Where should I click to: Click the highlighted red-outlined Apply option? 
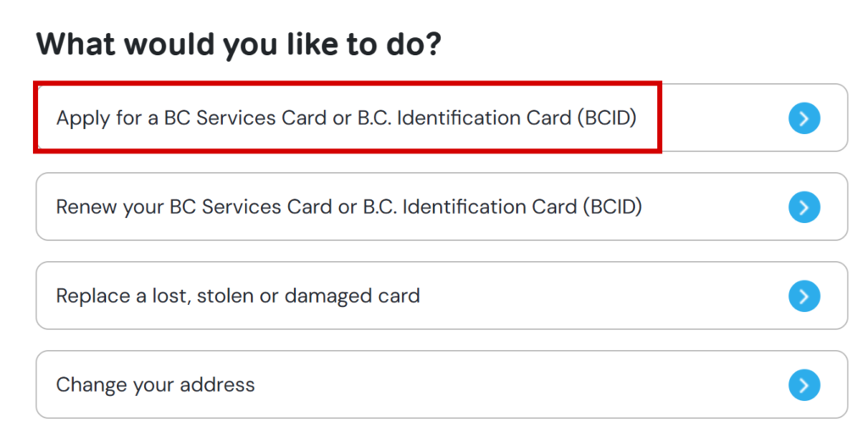(x=348, y=117)
